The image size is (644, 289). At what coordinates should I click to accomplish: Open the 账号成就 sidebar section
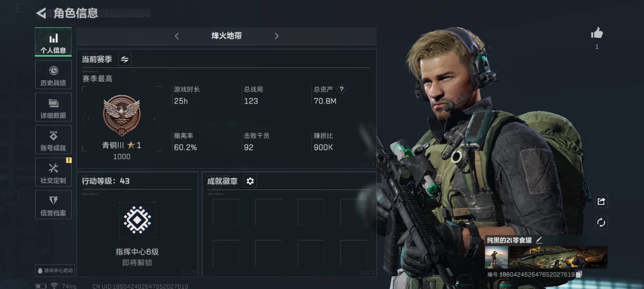[53, 140]
